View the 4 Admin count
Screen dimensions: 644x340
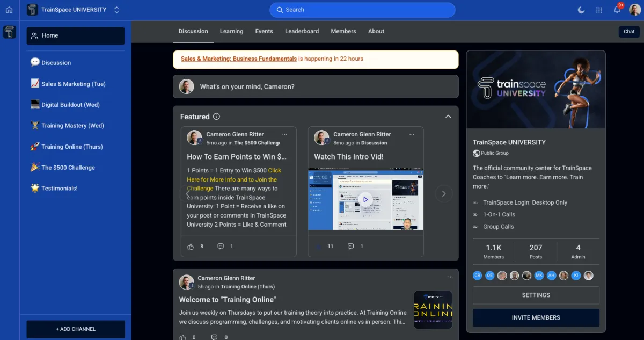578,251
